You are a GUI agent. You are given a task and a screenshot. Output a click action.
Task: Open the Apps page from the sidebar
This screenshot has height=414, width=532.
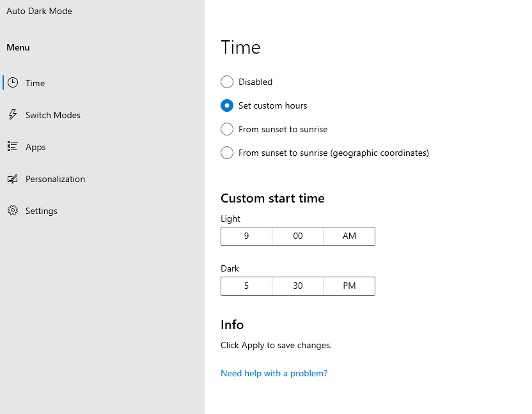(35, 147)
